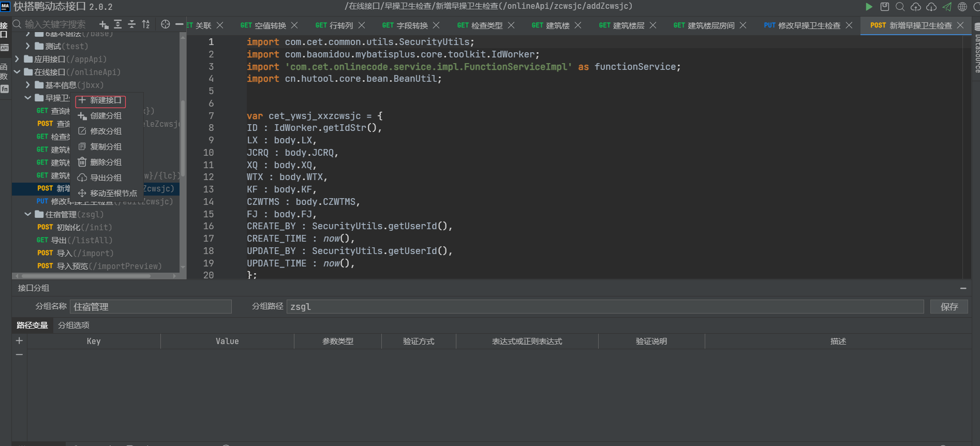Close the 行转列 tab
The height and width of the screenshot is (446, 980).
(362, 25)
